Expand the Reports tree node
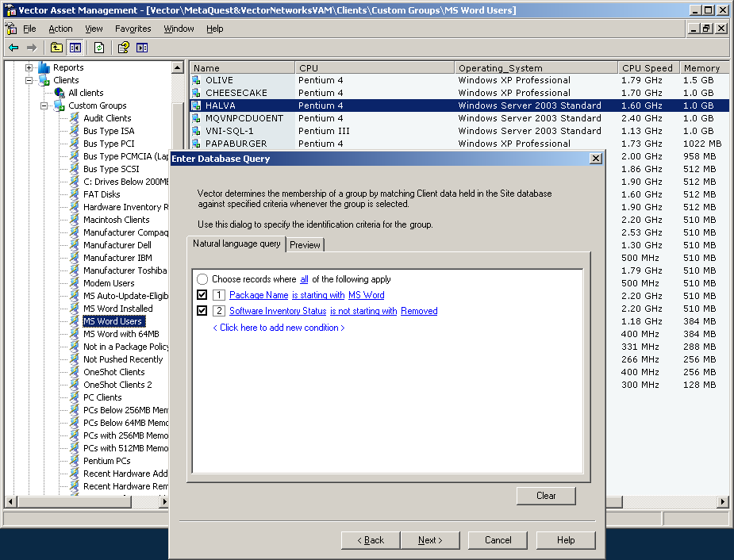The width and height of the screenshot is (734, 560). click(29, 67)
